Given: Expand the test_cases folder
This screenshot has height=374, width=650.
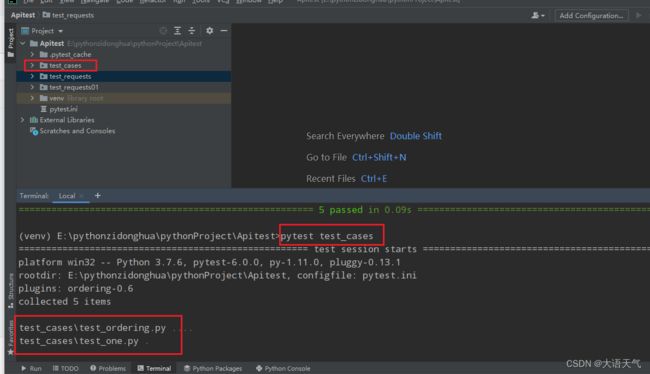Looking at the screenshot, I should pos(32,66).
